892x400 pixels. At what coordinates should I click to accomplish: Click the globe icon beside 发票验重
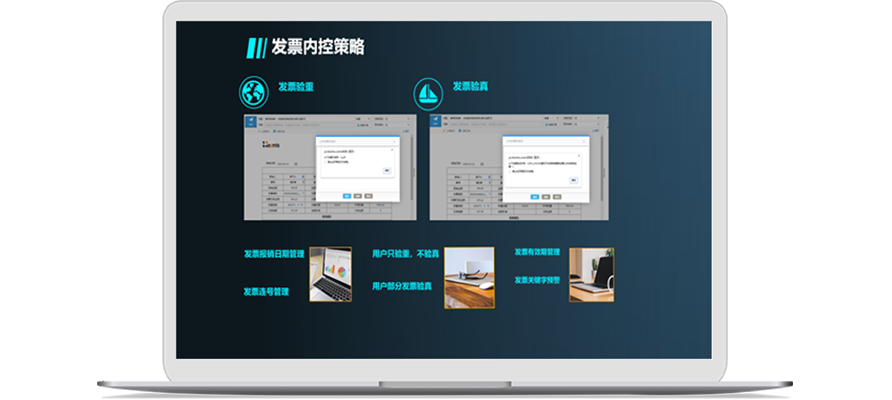tap(253, 94)
